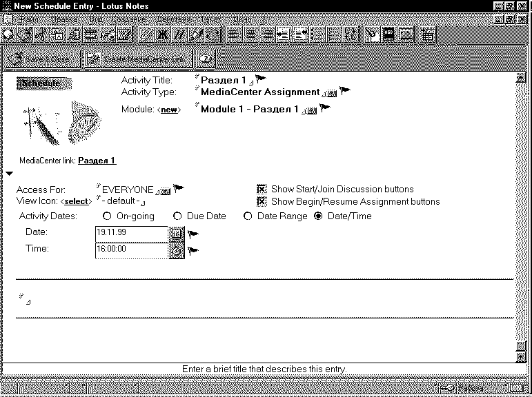Click the Работа location in status bar

[471, 389]
